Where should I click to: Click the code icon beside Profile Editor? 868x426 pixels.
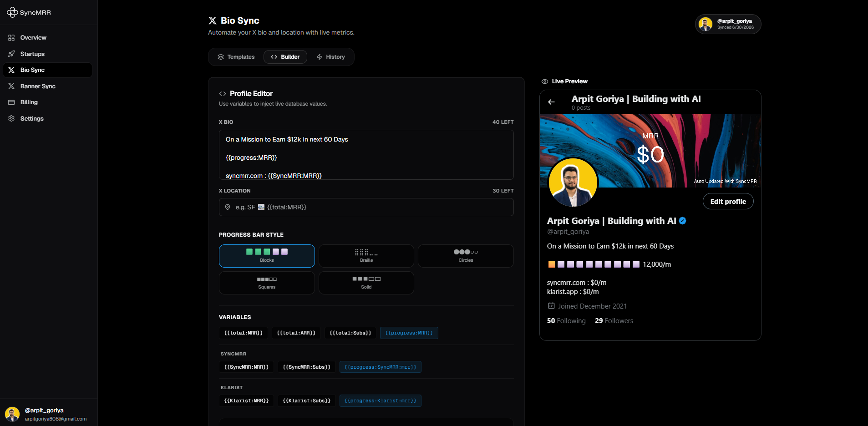223,94
